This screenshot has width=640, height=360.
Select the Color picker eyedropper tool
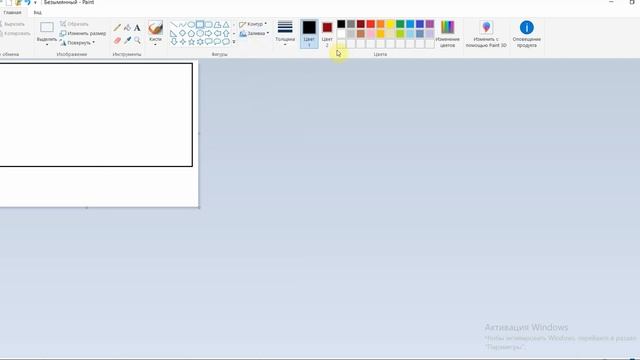[x=127, y=40]
